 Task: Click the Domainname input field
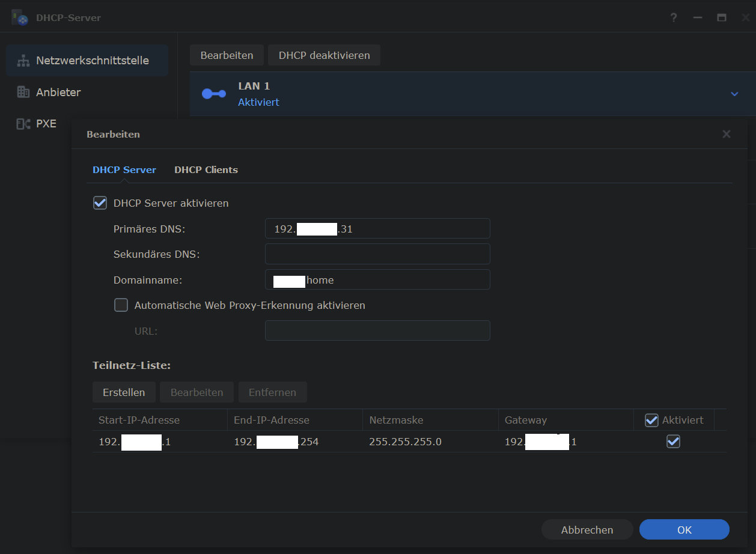point(377,280)
